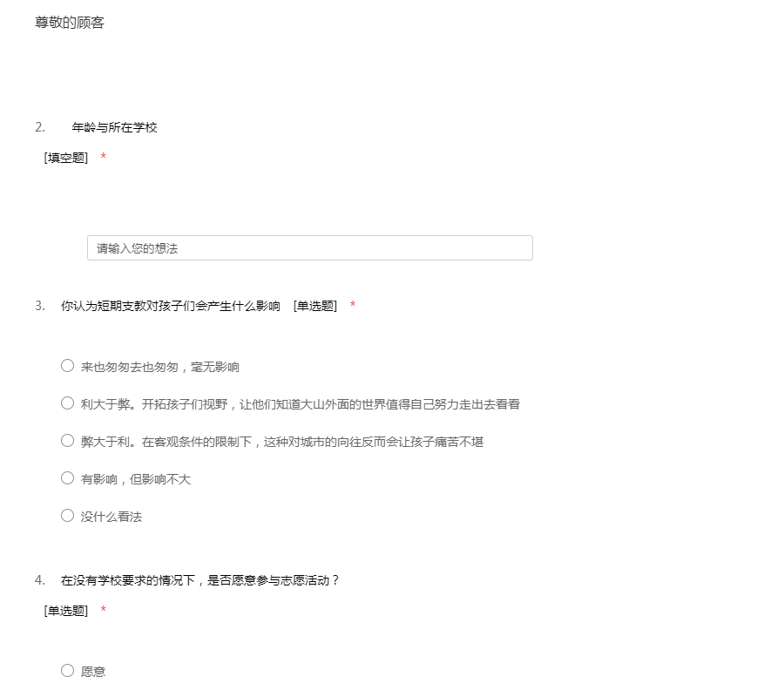Click the answer text starting with "弊大于利。在客观条件"

[x=282, y=442]
